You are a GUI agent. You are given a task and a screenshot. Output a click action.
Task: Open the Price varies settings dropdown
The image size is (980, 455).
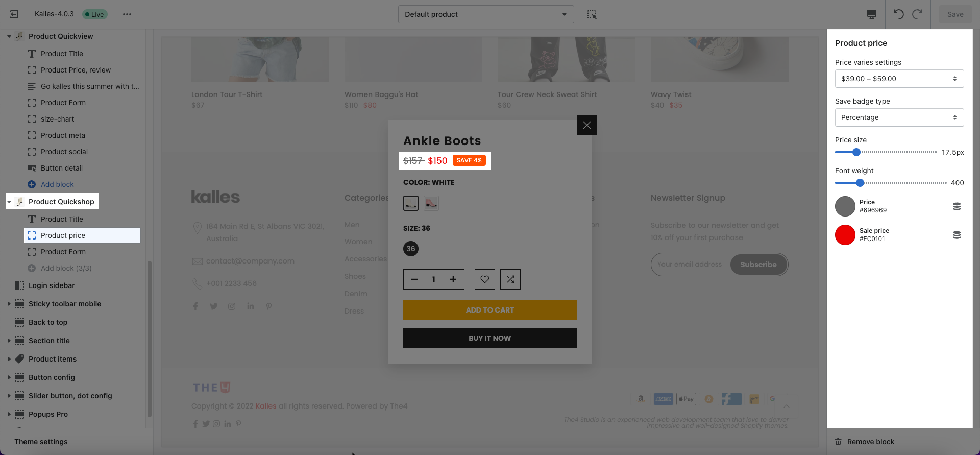pos(899,79)
